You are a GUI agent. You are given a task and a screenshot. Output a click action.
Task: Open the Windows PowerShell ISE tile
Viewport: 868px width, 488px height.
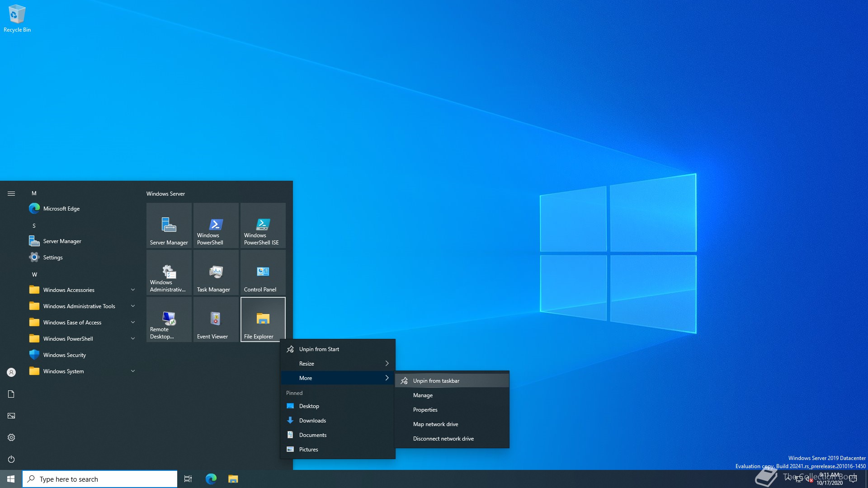(263, 225)
